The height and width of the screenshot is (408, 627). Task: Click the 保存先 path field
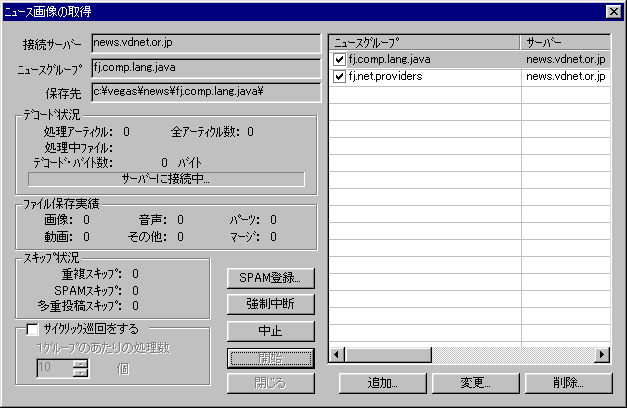click(206, 92)
